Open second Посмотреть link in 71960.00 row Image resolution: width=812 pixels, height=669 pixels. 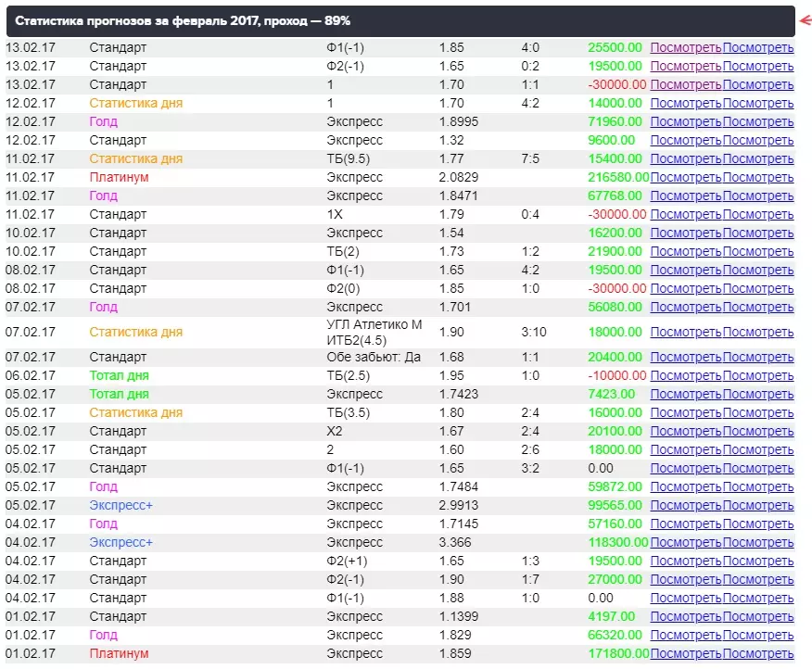(758, 121)
